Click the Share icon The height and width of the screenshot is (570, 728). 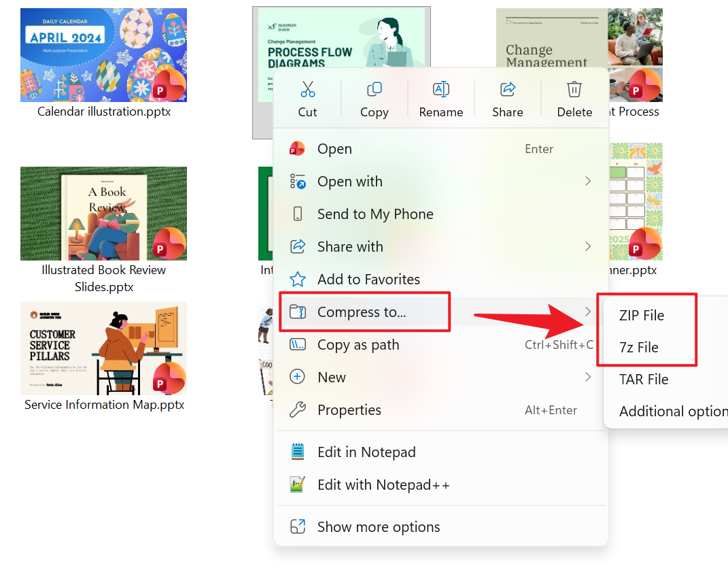tap(508, 89)
